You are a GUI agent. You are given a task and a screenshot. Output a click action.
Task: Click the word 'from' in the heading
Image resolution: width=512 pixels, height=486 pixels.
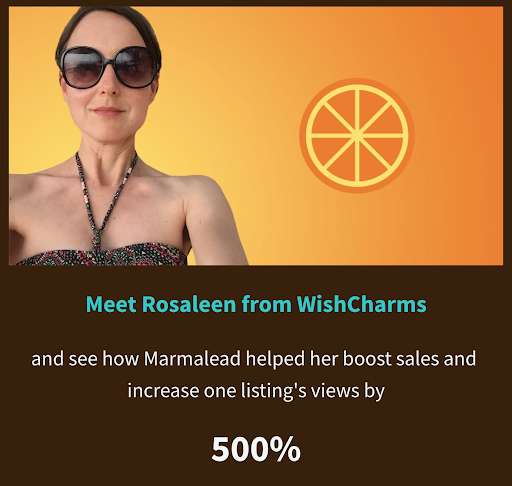pos(267,304)
